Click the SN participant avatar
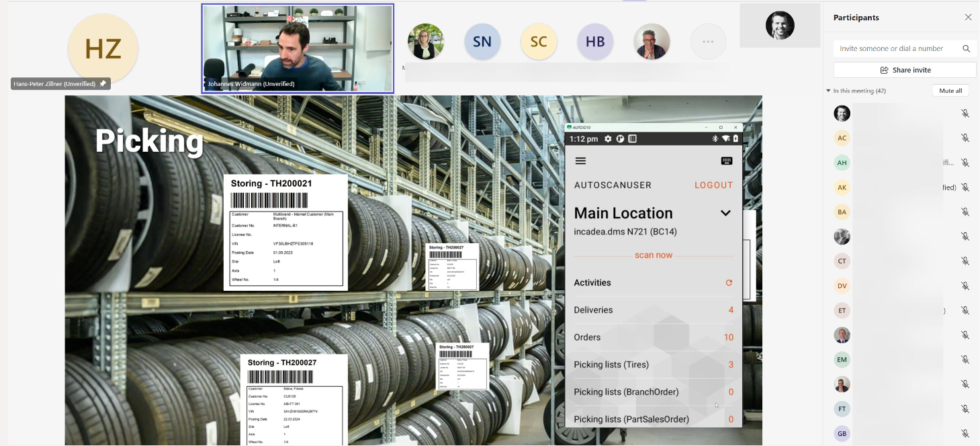 482,42
